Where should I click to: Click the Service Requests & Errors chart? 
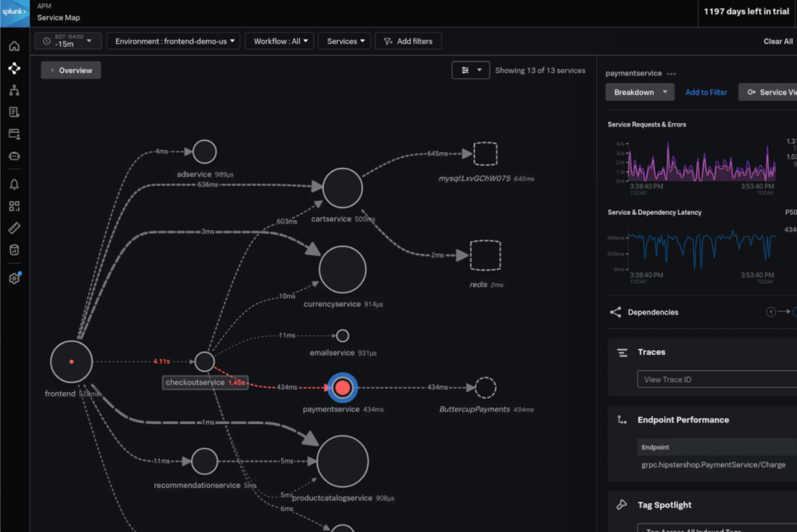701,163
